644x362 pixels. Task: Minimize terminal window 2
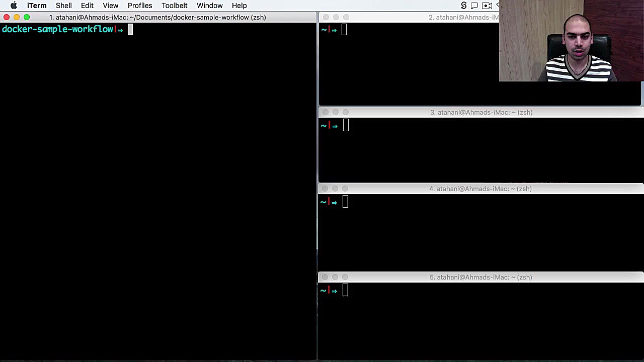pyautogui.click(x=336, y=17)
